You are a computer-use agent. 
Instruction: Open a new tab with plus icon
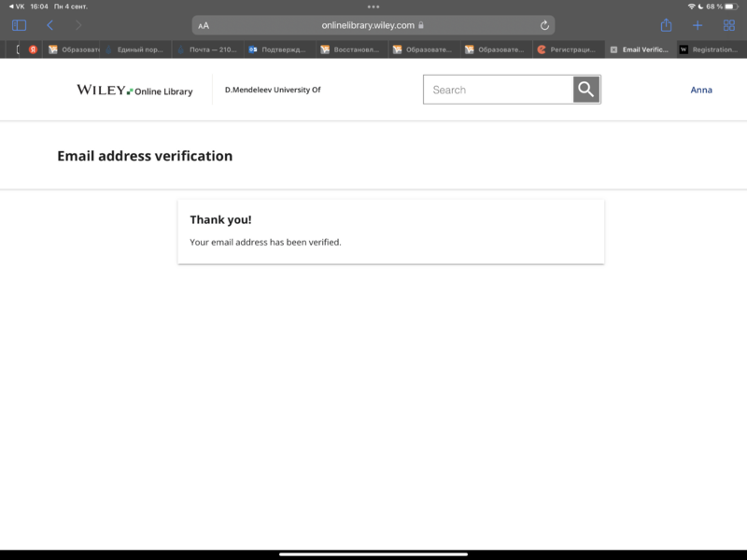tap(697, 25)
